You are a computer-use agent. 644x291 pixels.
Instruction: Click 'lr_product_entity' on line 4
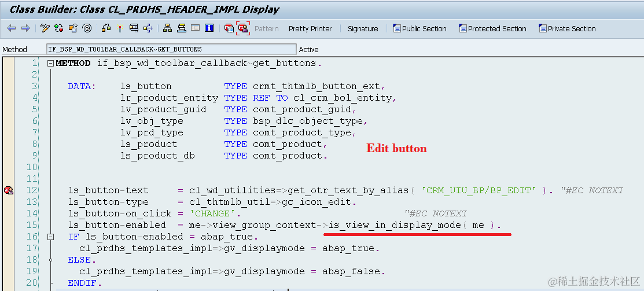point(169,98)
